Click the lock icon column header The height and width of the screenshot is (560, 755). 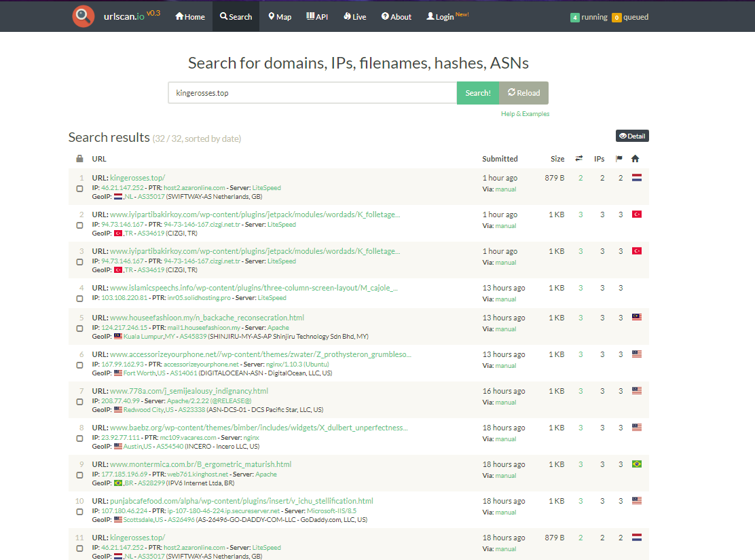pyautogui.click(x=79, y=159)
